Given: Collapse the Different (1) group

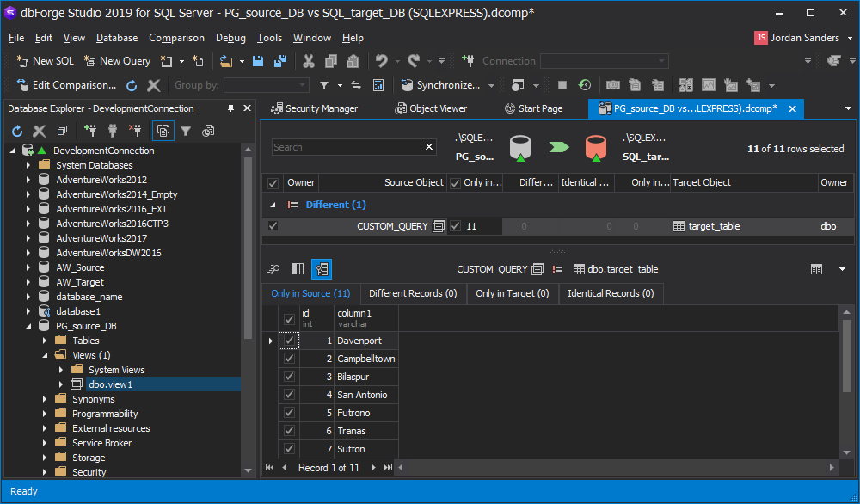Looking at the screenshot, I should (x=273, y=205).
